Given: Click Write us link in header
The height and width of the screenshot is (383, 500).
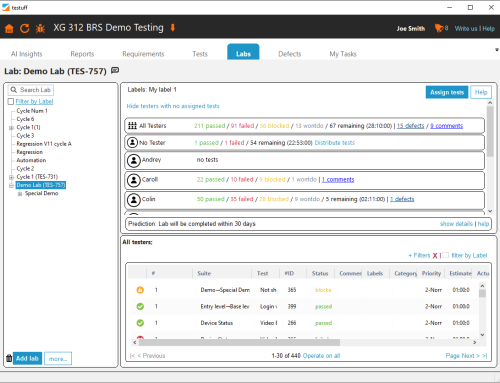Looking at the screenshot, I should click(x=466, y=29).
